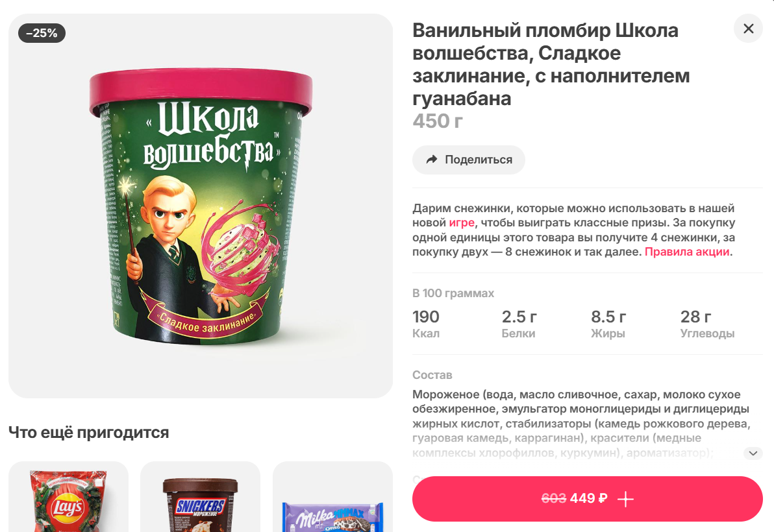Open the Lay's chips product card
774x532 pixels.
69,497
